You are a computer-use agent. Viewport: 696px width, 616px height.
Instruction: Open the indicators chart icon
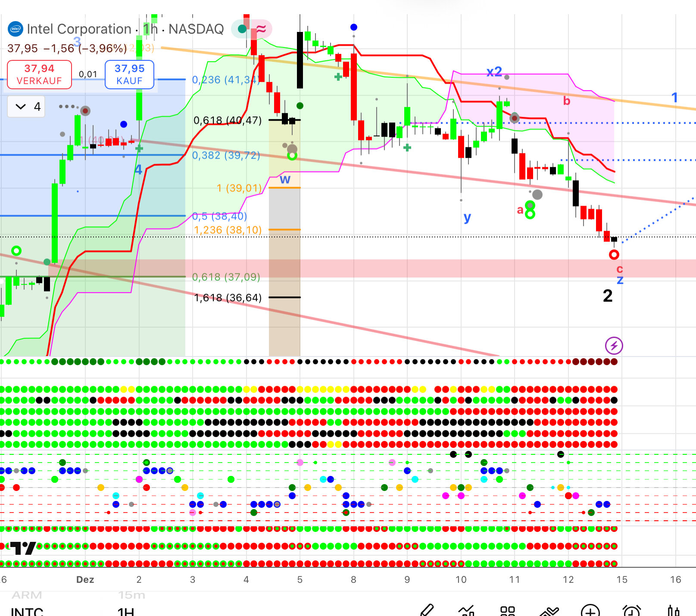[x=466, y=610]
